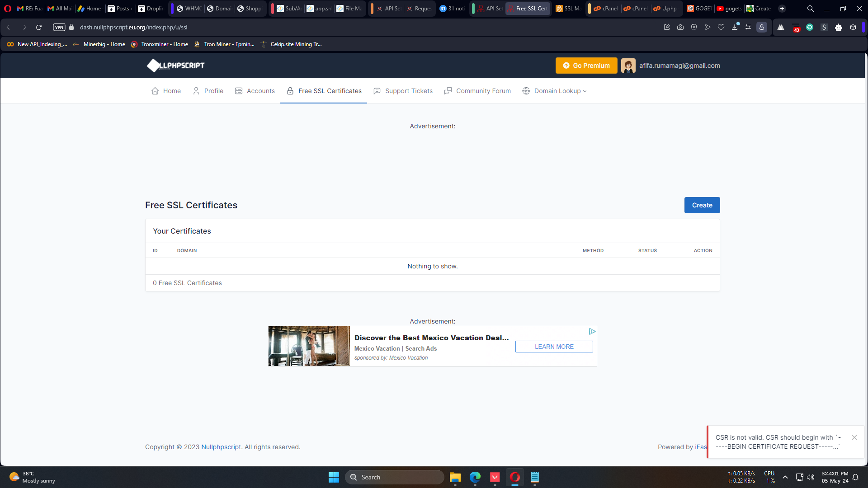Click LEARN MORE on the Mexico vacation ad
The image size is (868, 488).
coord(554,347)
